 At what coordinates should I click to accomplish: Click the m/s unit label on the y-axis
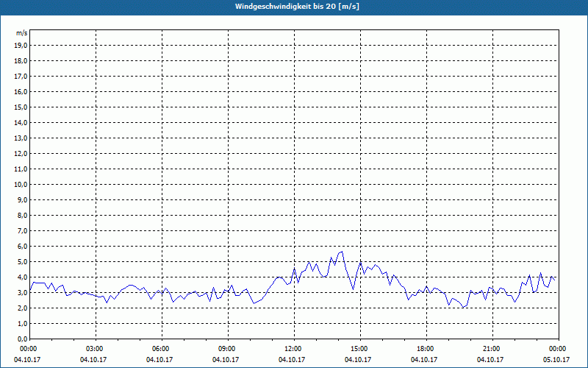coord(21,33)
